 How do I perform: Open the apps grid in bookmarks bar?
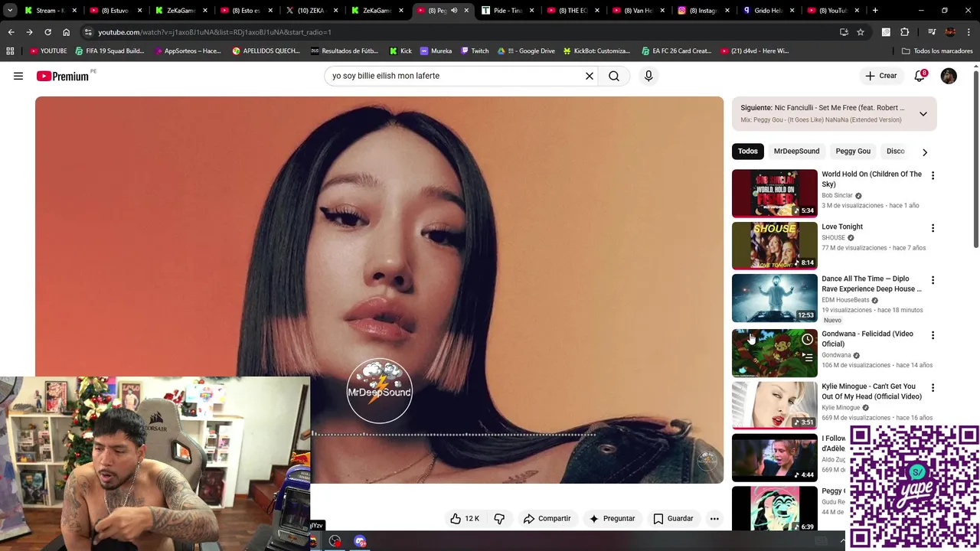click(10, 51)
